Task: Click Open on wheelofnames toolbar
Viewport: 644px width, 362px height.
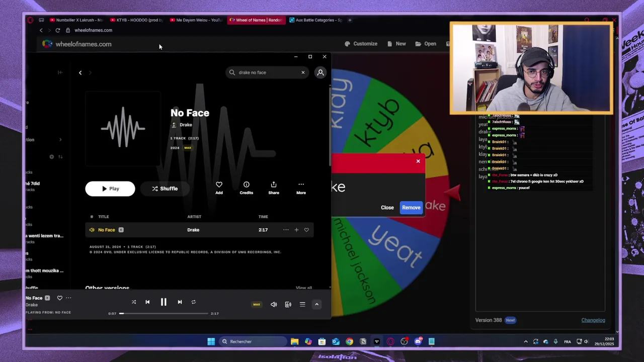Action: pyautogui.click(x=426, y=44)
